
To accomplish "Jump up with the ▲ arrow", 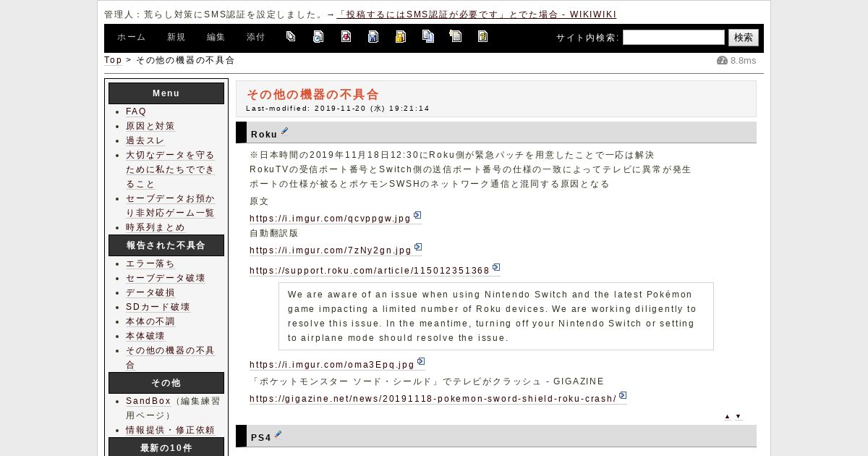I will 727,416.
